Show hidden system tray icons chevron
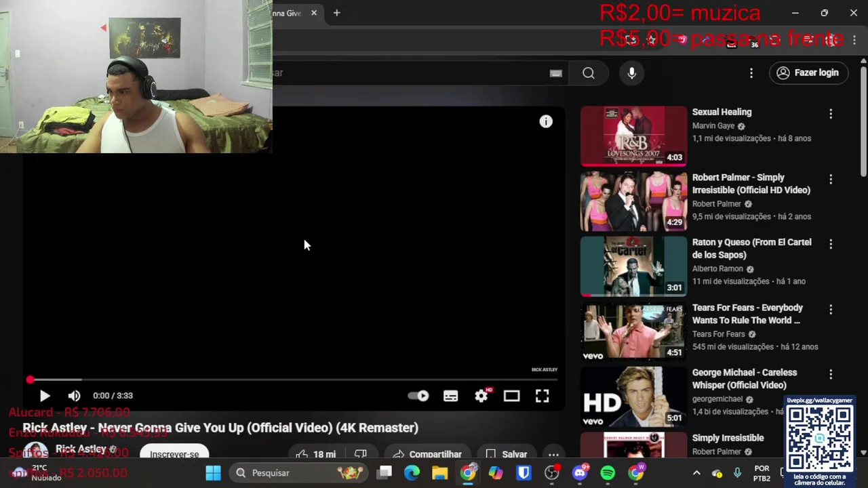The image size is (868, 488). tap(696, 473)
